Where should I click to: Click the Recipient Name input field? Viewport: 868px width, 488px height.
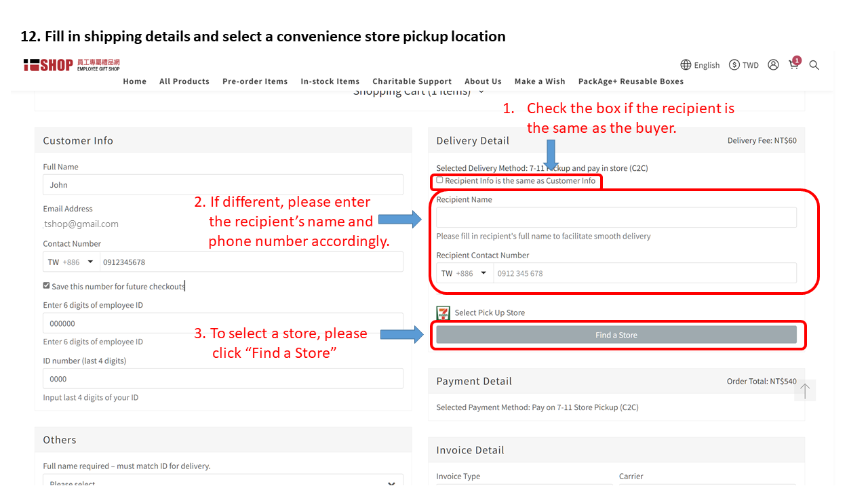point(616,218)
